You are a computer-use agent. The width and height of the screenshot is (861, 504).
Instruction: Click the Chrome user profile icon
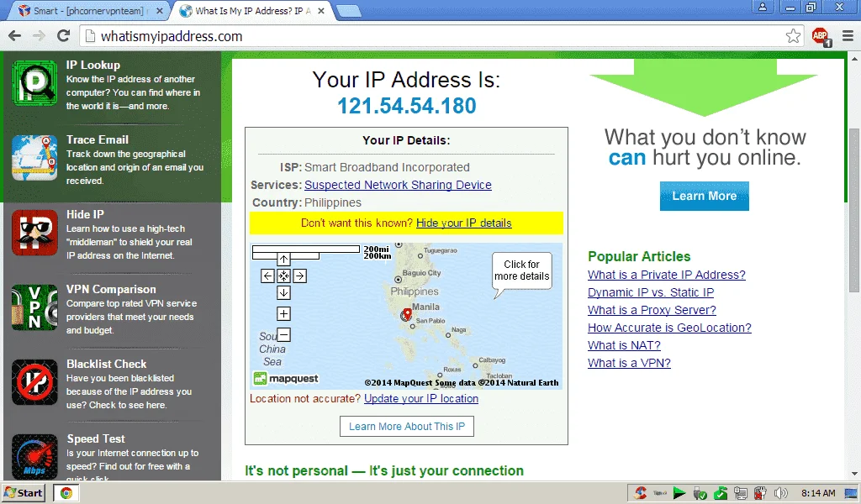[763, 7]
